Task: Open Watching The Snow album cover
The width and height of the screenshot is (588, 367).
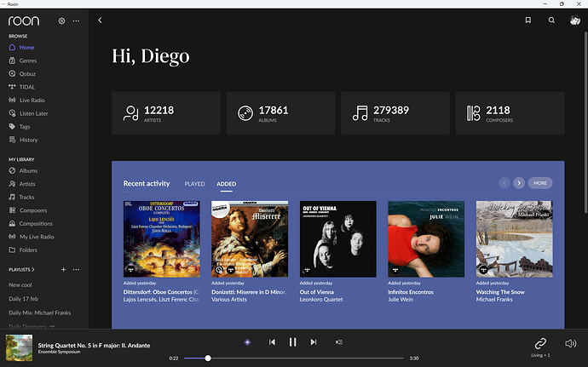Action: 514,239
